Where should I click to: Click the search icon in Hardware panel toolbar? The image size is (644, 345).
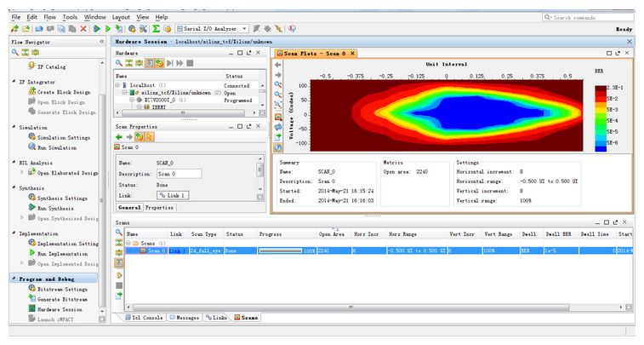click(x=120, y=63)
